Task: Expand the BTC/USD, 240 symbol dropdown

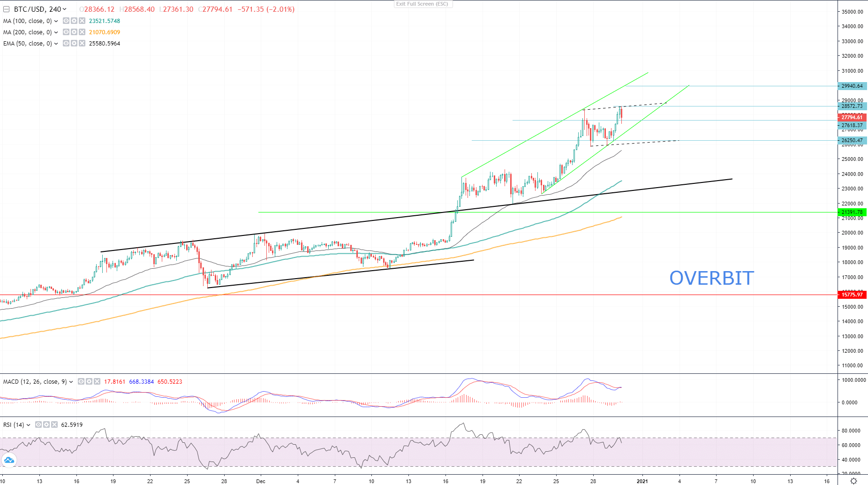Action: [64, 9]
